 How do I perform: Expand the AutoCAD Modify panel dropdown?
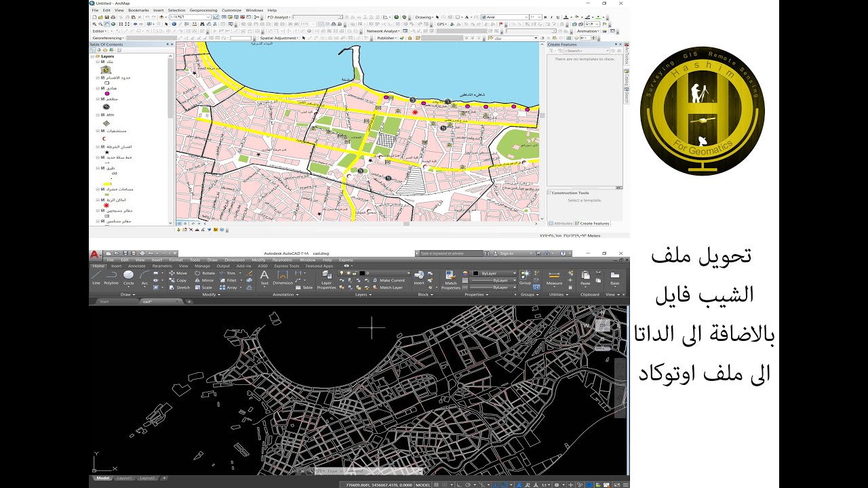(x=210, y=295)
